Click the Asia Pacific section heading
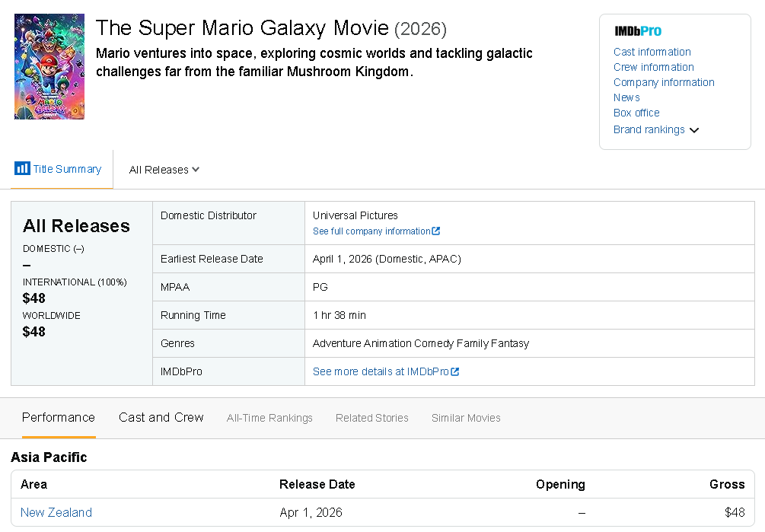765x532 pixels. click(49, 457)
